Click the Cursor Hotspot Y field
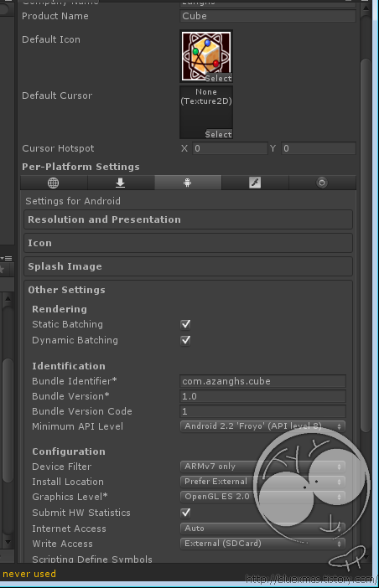The height and width of the screenshot is (588, 379). coord(319,148)
